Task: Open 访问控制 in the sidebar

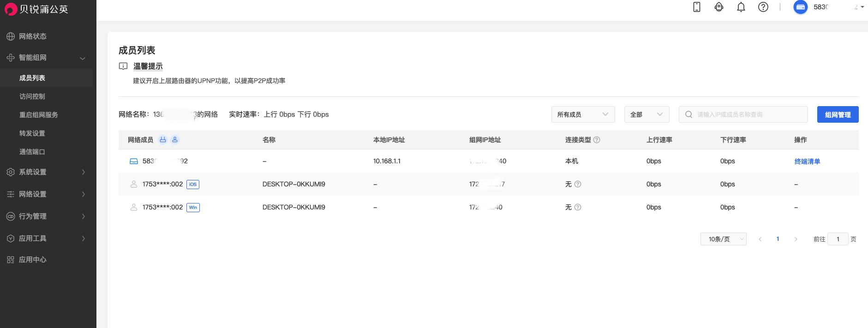Action: [x=32, y=96]
